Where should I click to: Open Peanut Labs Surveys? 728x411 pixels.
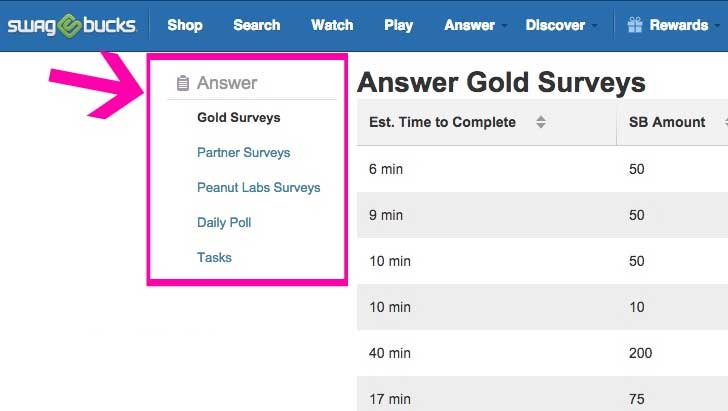pos(259,187)
